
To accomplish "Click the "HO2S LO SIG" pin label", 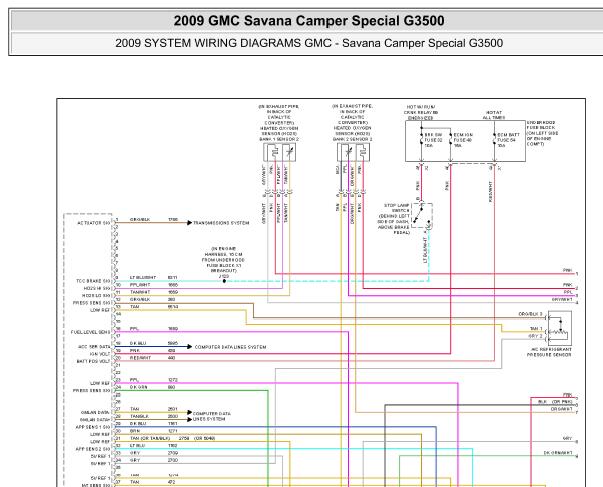I will tap(96, 296).
